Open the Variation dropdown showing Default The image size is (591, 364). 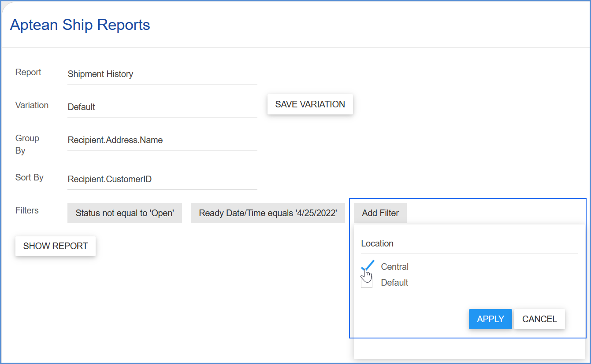pos(162,107)
